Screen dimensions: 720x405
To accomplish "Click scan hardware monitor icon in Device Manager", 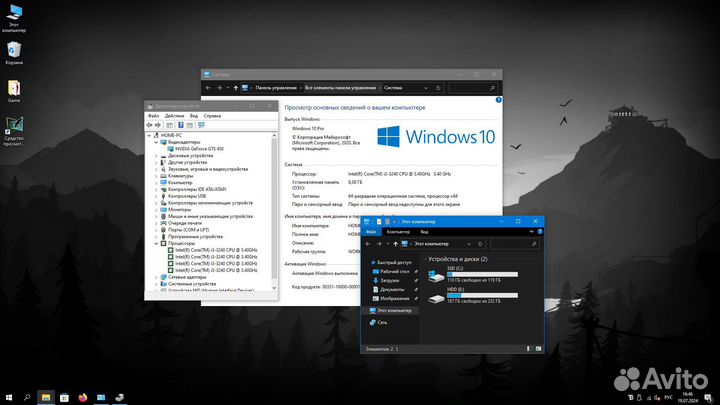I will tap(201, 125).
